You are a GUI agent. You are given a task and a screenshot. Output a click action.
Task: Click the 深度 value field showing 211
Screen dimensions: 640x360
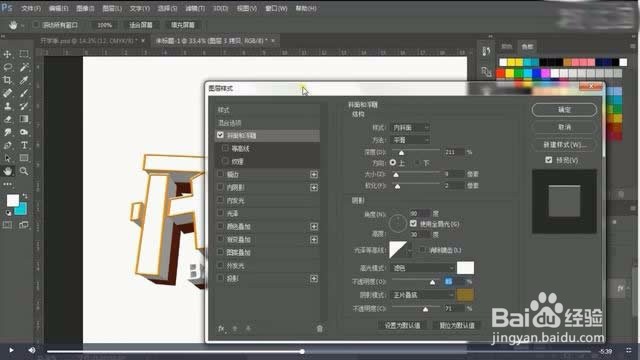(454, 152)
